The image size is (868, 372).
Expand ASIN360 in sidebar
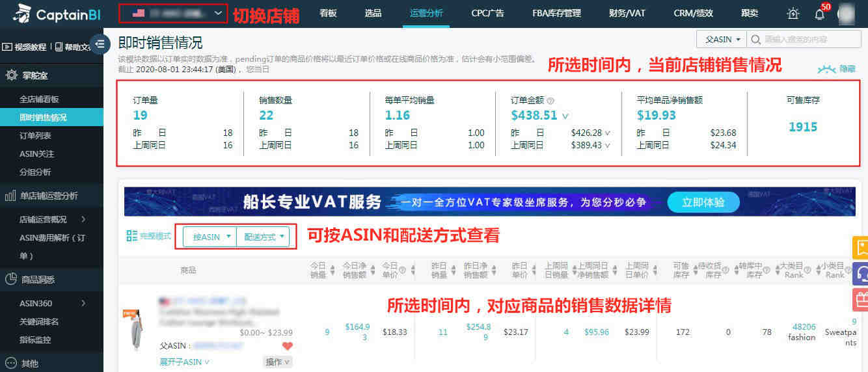coord(52,303)
